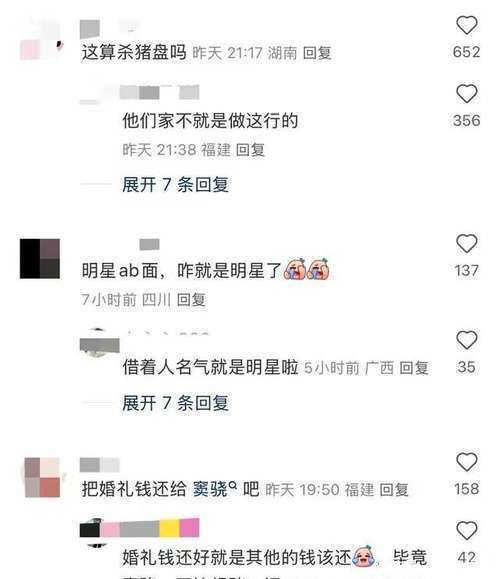The image size is (500, 579).
Task: Tap the heart beside 把婚礼钱还给窦骁吧 comment
Action: coord(467,462)
